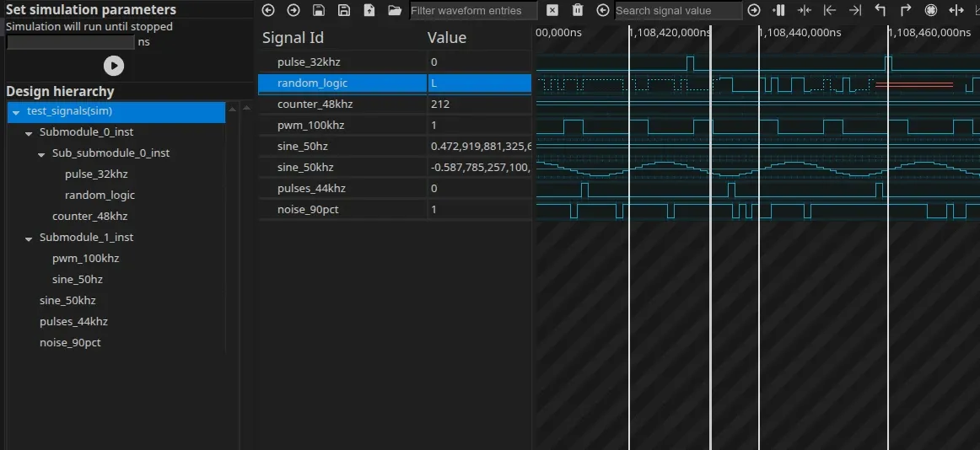The width and height of the screenshot is (980, 450).
Task: Collapse the Sub_submodule_0_inst node
Action: pyautogui.click(x=41, y=153)
